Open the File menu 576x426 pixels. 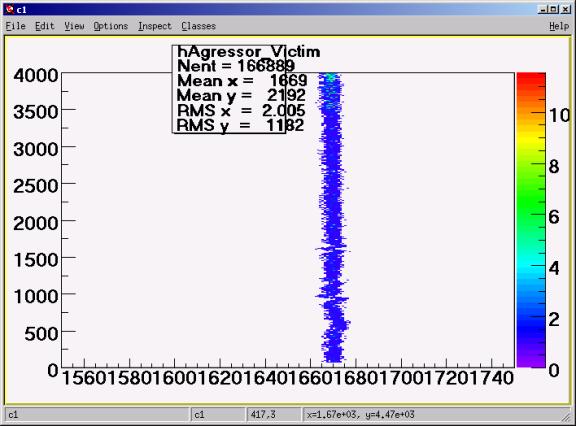(15, 26)
